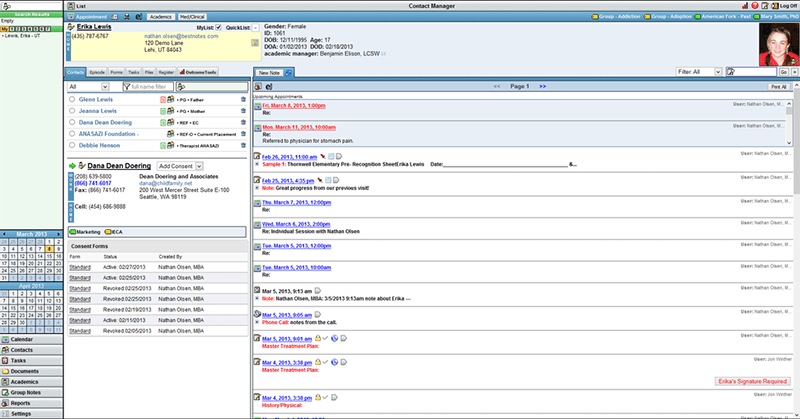Open the Feb 26, 2013 note link
This screenshot has height=419, width=800.
290,157
